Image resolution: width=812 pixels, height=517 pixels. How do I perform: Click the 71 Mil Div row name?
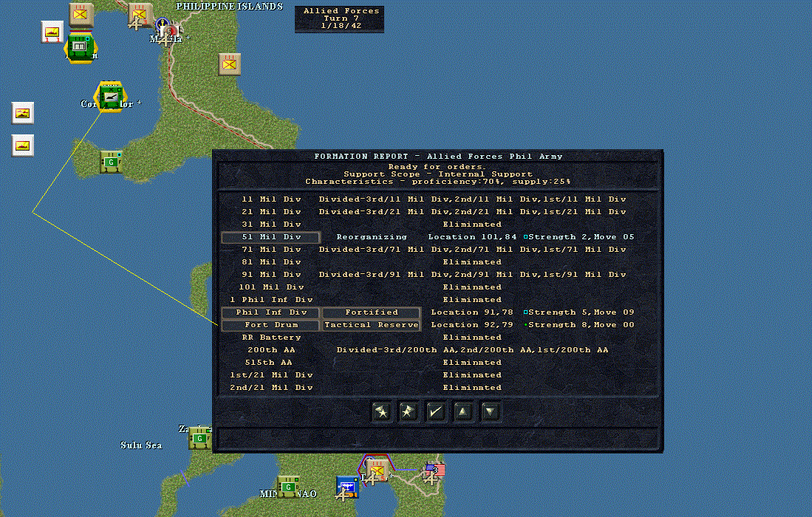click(271, 250)
